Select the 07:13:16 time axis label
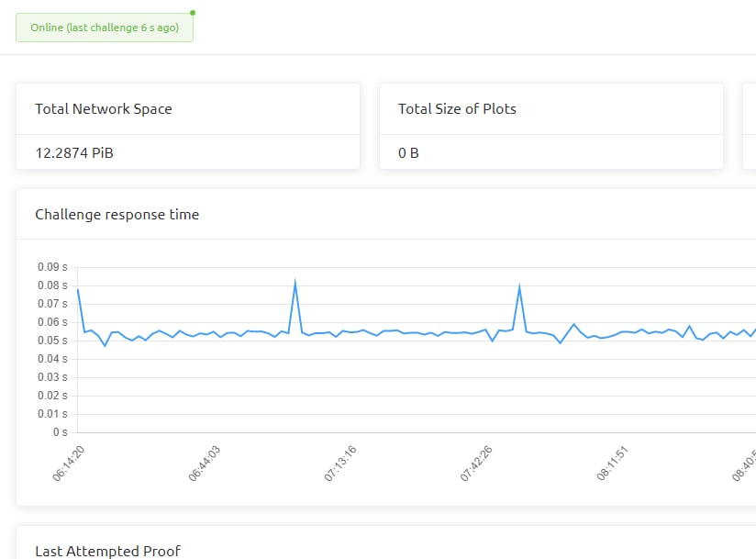 340,464
